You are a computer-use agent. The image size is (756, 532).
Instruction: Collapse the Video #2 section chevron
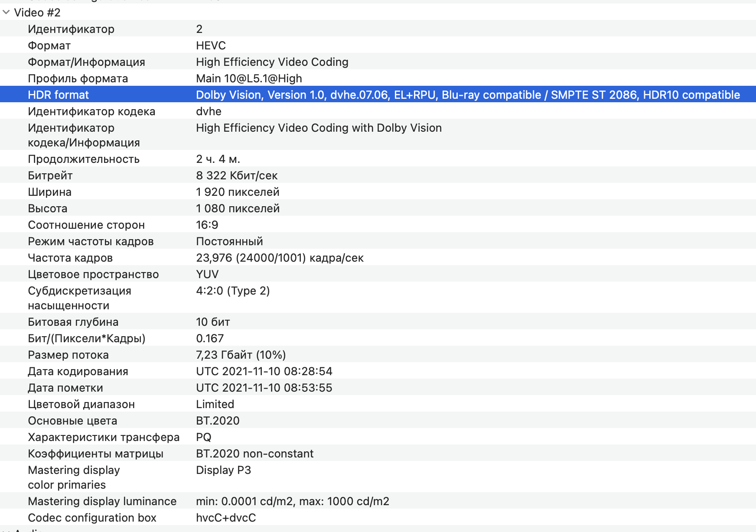click(6, 13)
